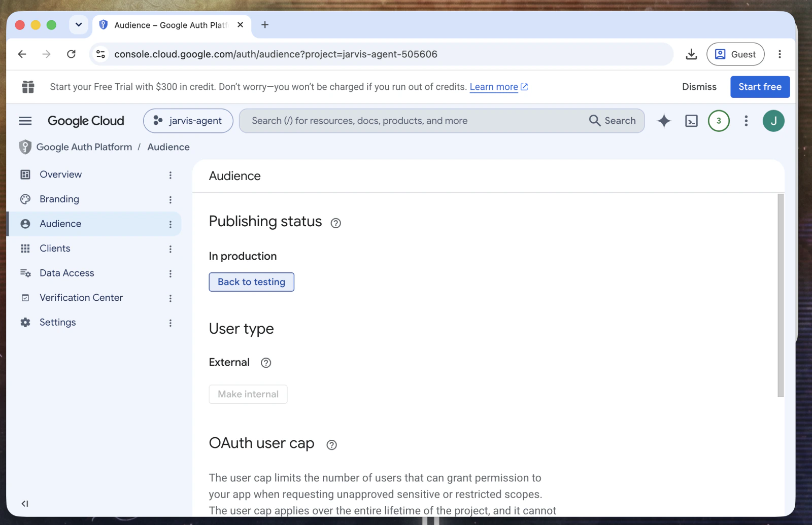Open more options for Verification Center

click(171, 298)
